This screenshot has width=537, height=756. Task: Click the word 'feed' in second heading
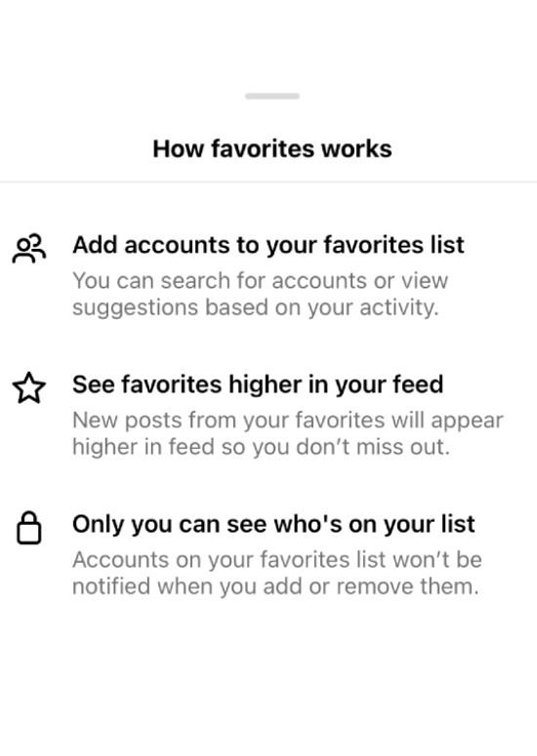click(x=418, y=384)
